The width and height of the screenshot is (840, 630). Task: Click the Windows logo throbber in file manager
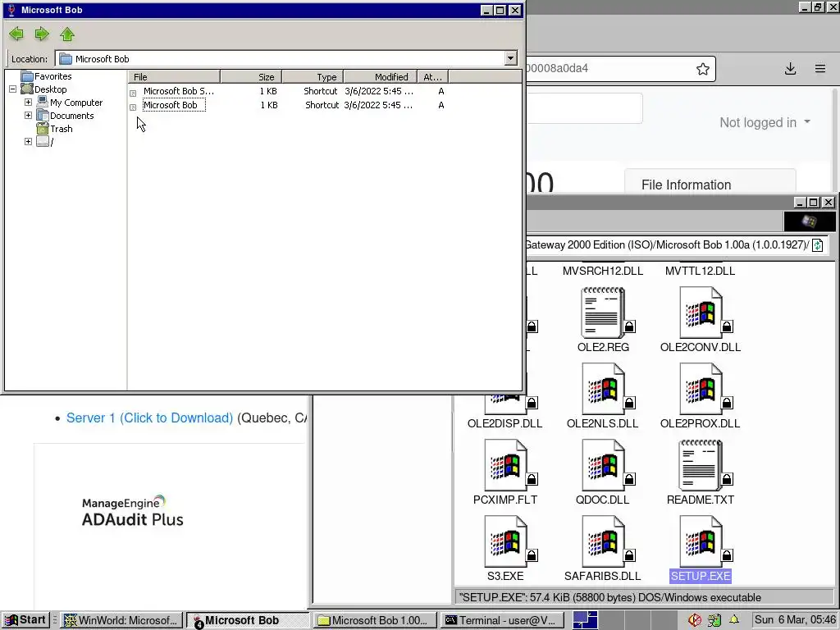(x=809, y=221)
